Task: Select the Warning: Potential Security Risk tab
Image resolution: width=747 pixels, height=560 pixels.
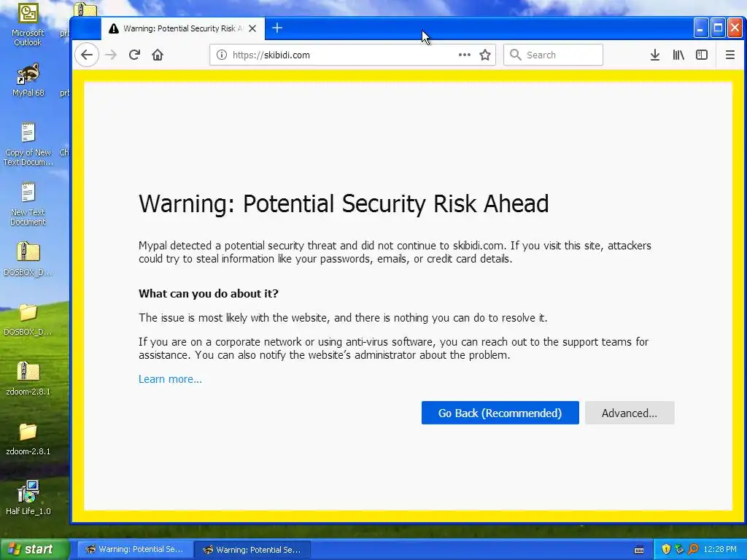Action: (x=182, y=28)
